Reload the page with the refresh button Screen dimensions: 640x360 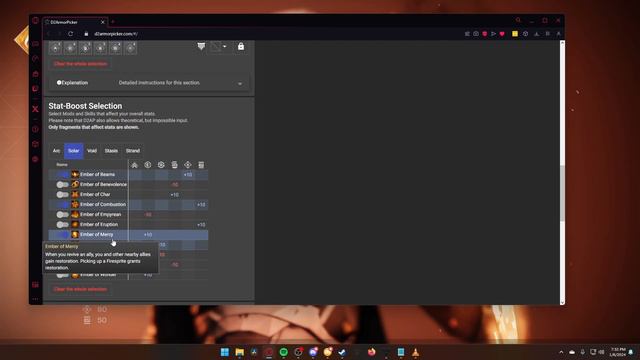tap(70, 34)
